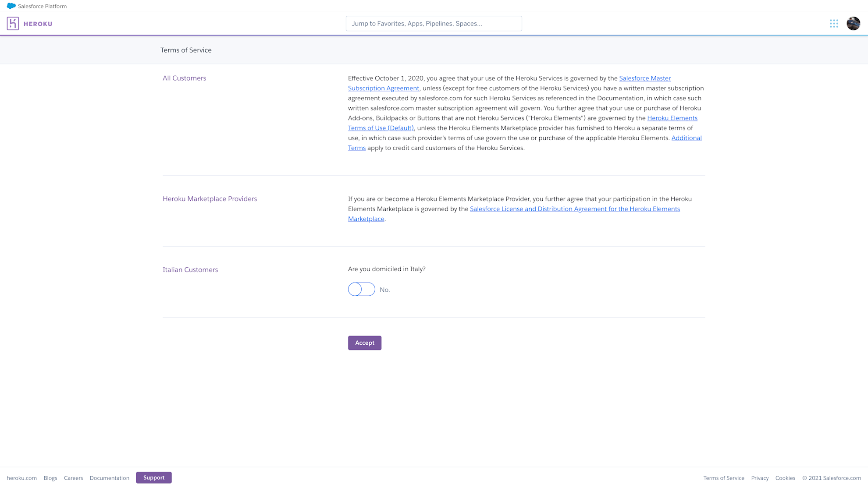
Task: Open the apps grid launcher icon
Action: click(834, 24)
